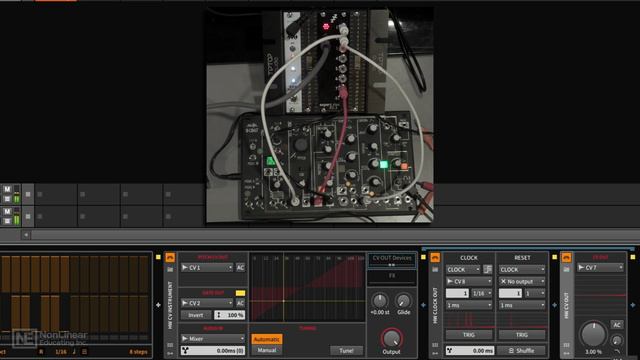Open No output dropdown under Reset

point(522,281)
